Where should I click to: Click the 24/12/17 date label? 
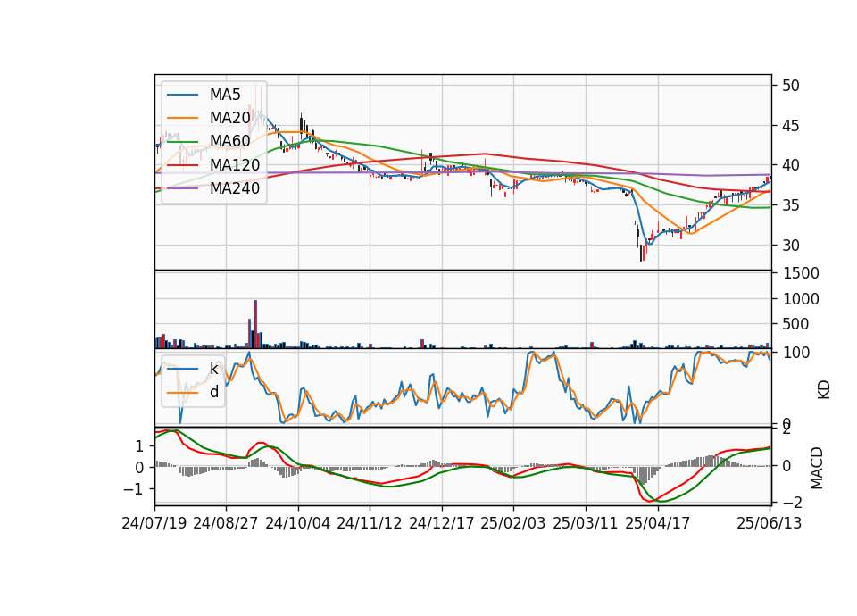pyautogui.click(x=442, y=523)
